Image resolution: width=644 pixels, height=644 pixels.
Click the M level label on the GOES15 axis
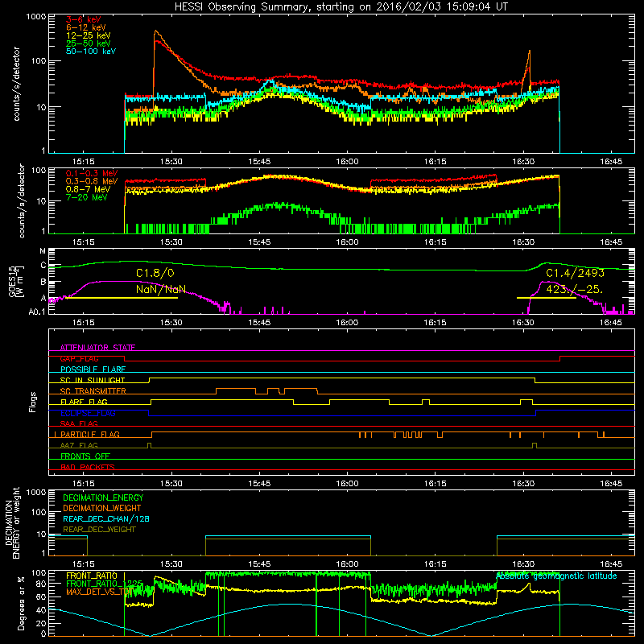tap(43, 251)
